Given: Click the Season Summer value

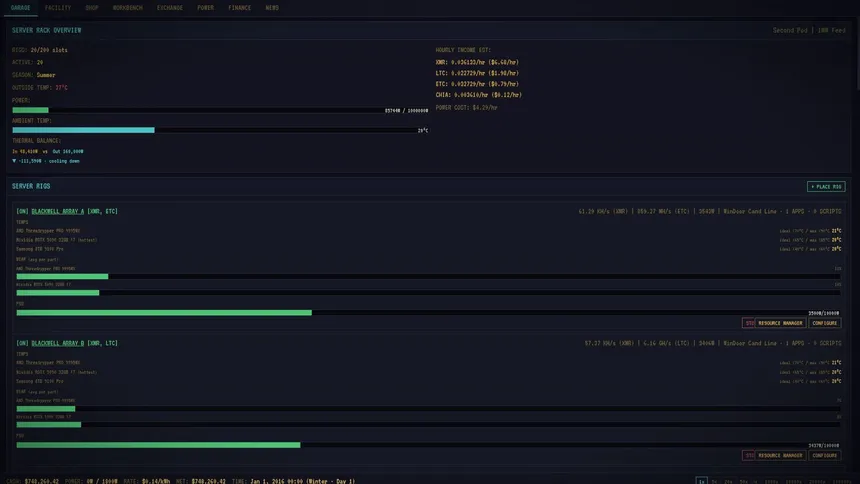Looking at the screenshot, I should coord(46,75).
